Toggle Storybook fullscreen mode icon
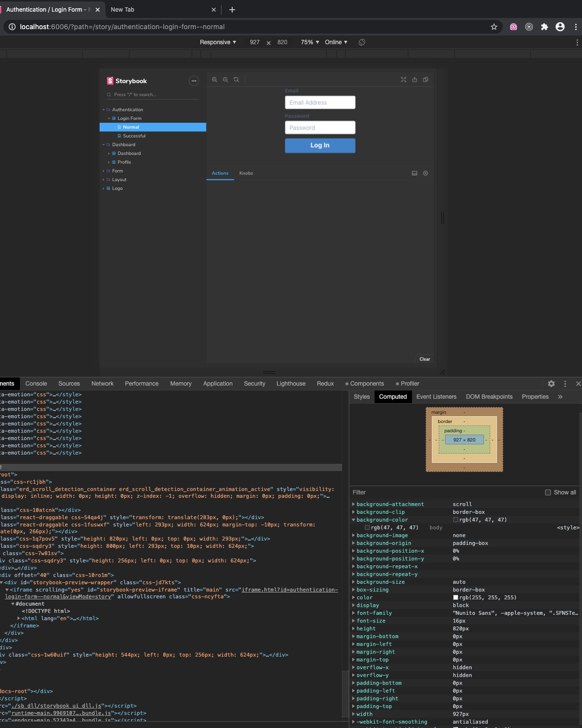This screenshot has height=728, width=582. point(403,80)
